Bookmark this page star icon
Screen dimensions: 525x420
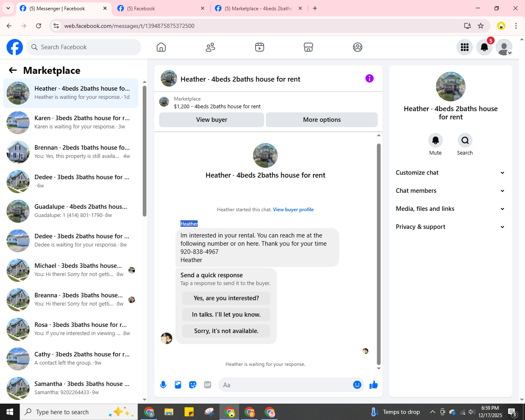(x=481, y=26)
